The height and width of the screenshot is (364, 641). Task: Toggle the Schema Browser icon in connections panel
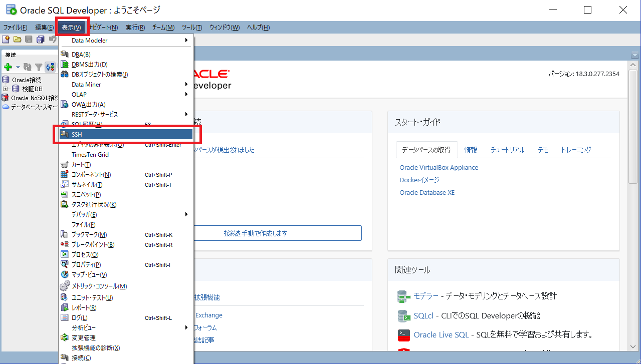50,67
